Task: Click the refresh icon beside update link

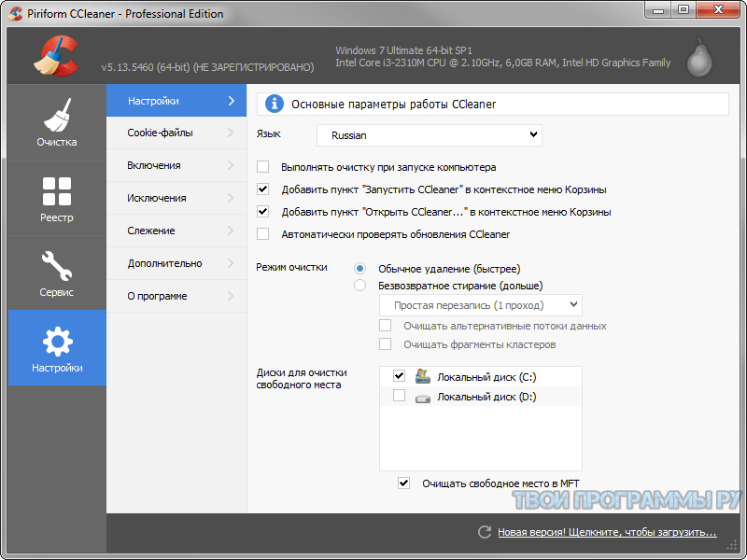Action: tap(485, 532)
